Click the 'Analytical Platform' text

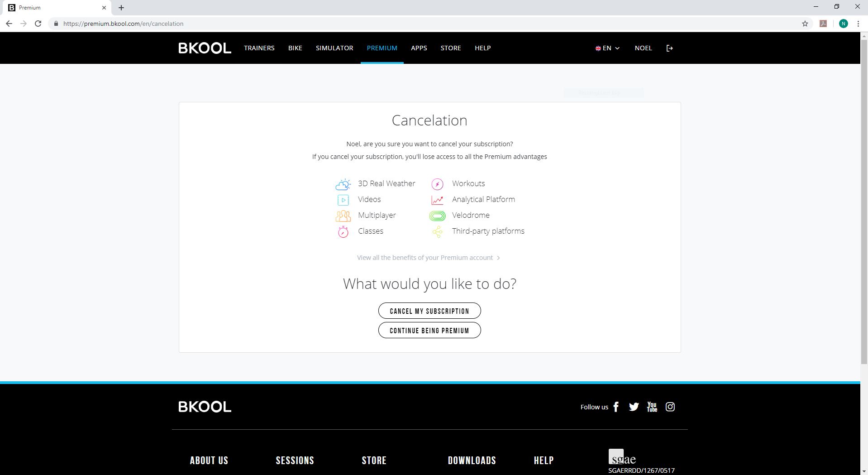[483, 199]
